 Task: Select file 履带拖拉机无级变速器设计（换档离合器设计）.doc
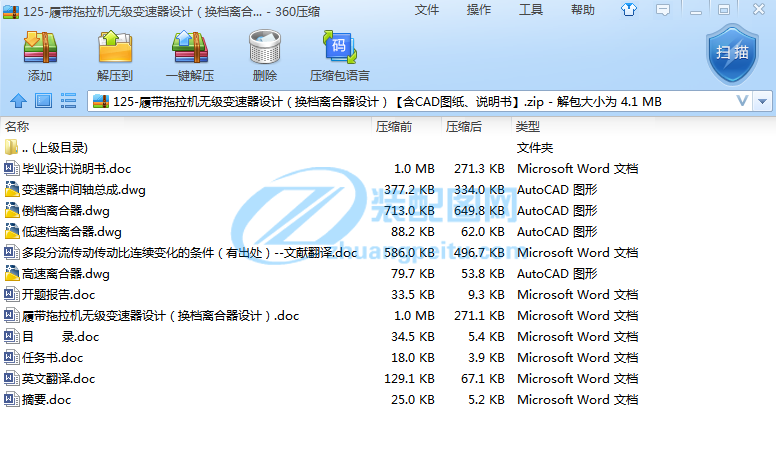pyautogui.click(x=160, y=316)
